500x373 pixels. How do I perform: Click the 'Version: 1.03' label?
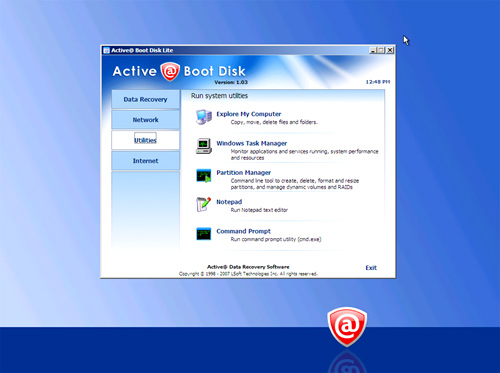tap(231, 82)
